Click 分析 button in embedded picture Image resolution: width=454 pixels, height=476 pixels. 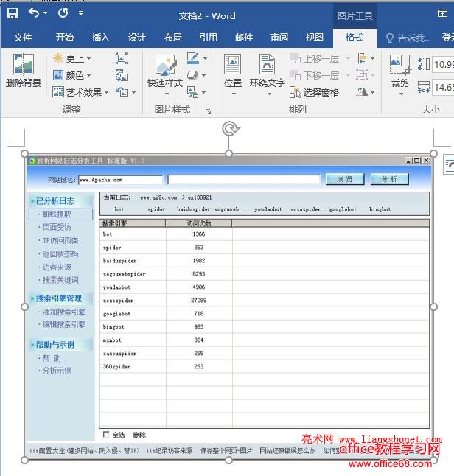[390, 179]
